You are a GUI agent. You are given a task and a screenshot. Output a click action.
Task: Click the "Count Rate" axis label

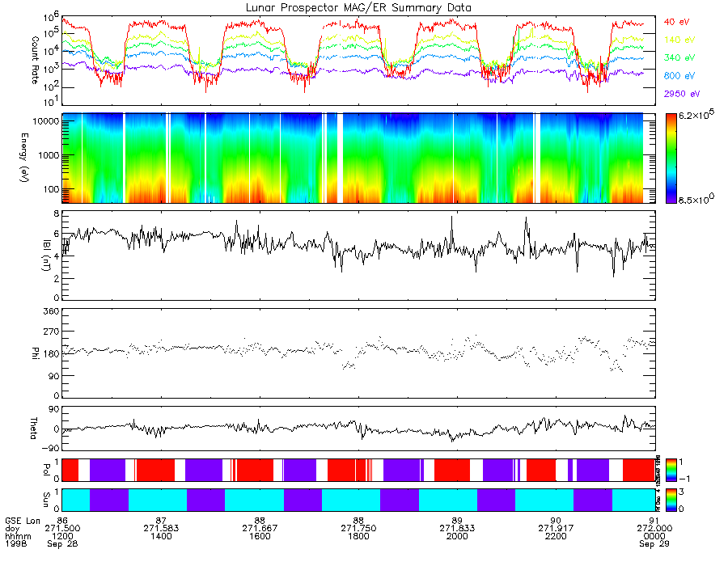tap(35, 61)
